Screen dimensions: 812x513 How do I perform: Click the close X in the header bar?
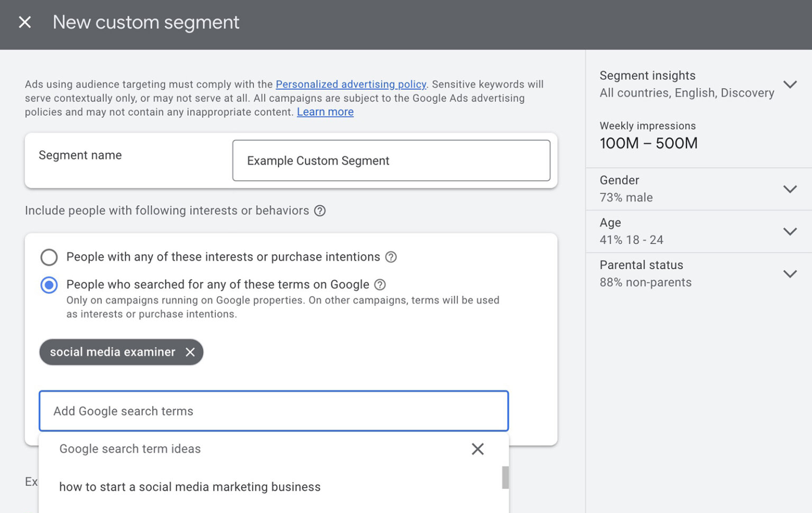(x=25, y=22)
